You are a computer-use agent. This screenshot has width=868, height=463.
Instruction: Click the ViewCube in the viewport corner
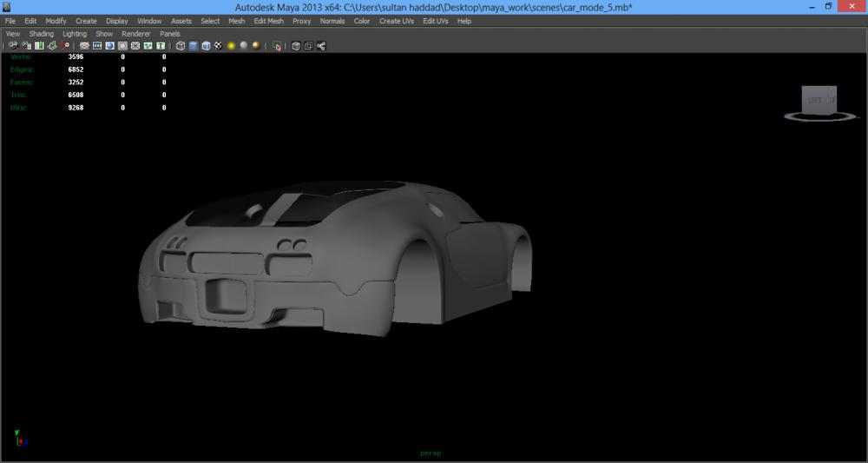pyautogui.click(x=818, y=101)
